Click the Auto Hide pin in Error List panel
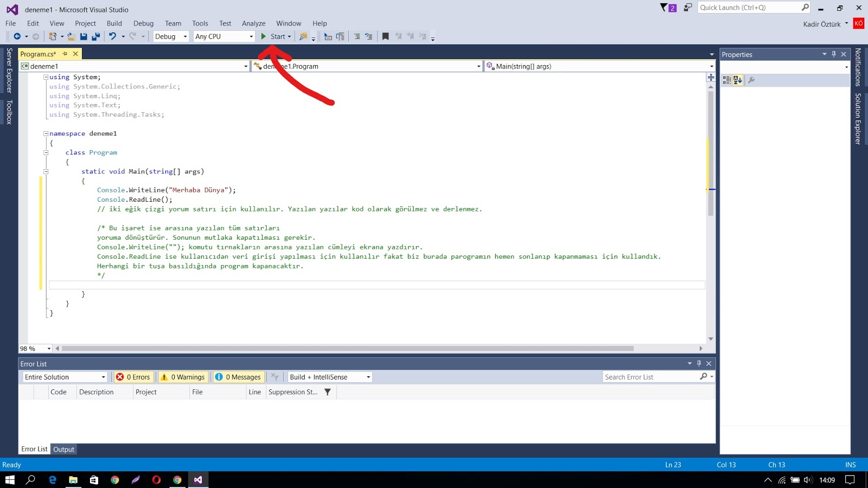The image size is (868, 488). (x=699, y=363)
